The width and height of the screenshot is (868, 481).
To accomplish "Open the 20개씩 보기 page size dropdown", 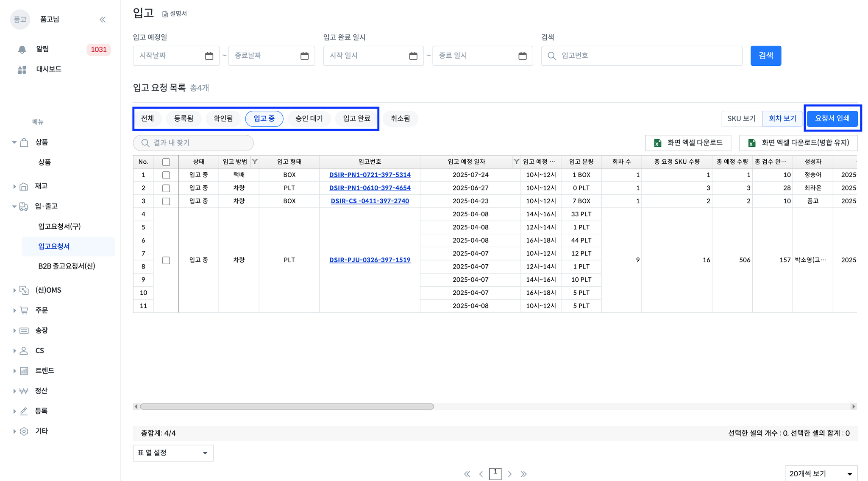I will 821,474.
